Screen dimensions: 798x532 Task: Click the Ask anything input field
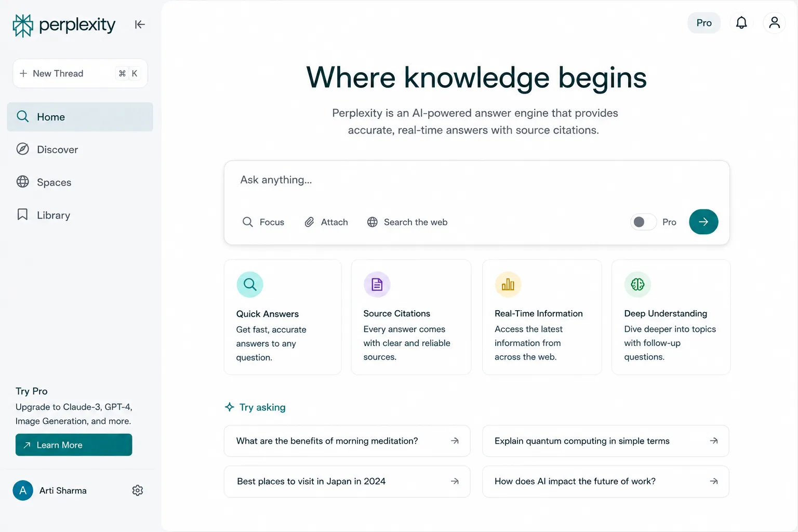pos(477,180)
